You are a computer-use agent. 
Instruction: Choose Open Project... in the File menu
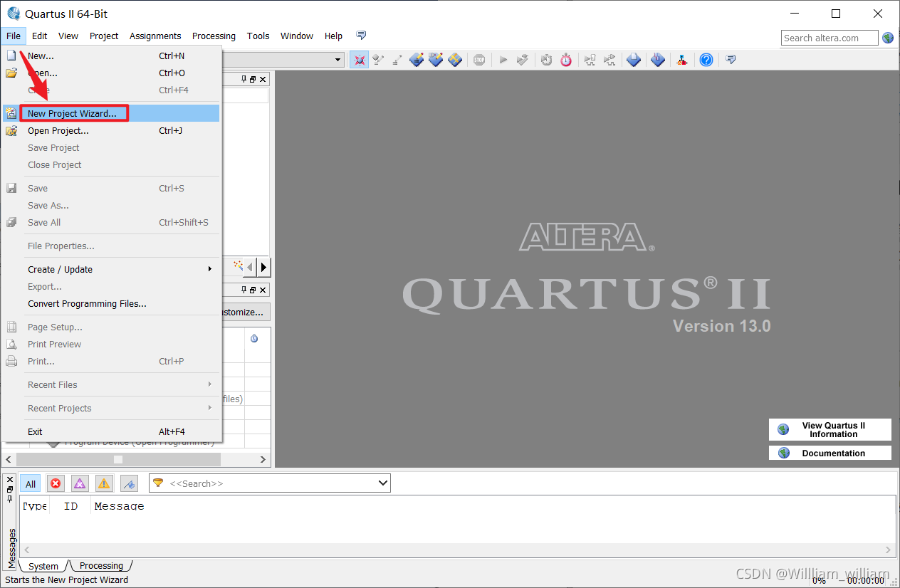(111, 130)
